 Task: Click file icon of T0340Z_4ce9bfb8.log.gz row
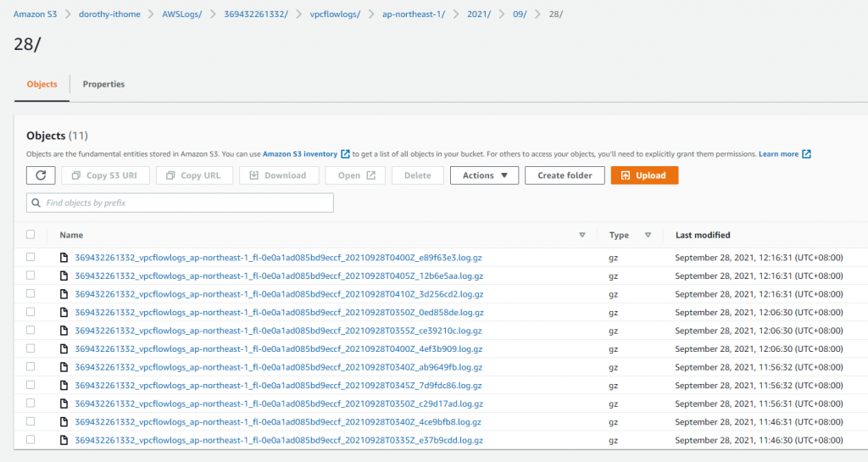[x=64, y=421]
